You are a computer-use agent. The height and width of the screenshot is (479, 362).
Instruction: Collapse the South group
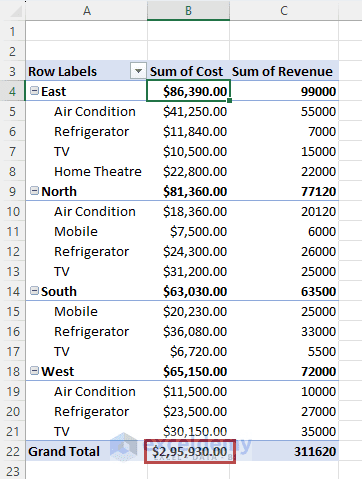click(x=34, y=290)
